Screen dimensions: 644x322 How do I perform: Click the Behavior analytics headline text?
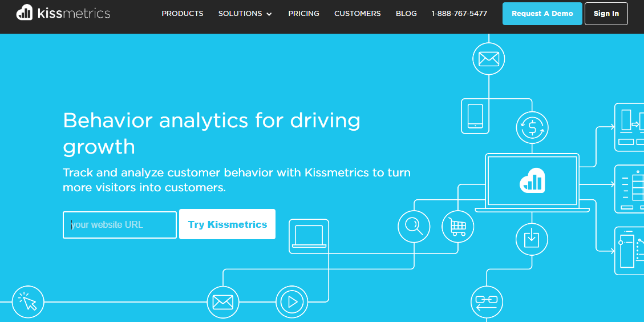[x=212, y=133]
